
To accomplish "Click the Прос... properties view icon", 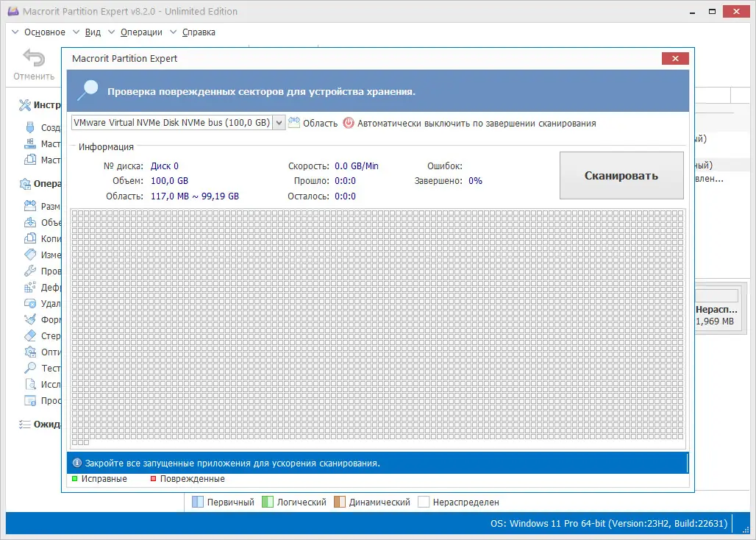I will tap(30, 400).
